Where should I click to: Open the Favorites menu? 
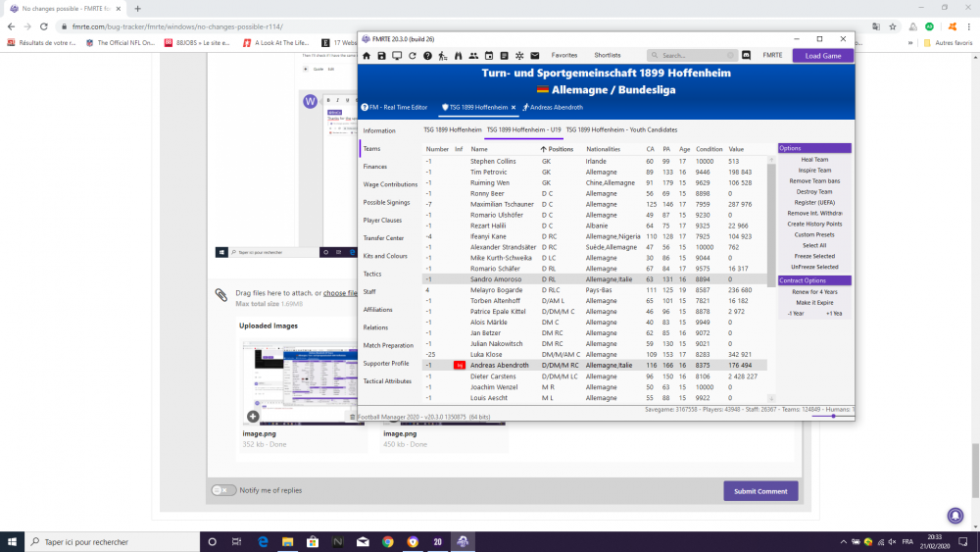[564, 56]
